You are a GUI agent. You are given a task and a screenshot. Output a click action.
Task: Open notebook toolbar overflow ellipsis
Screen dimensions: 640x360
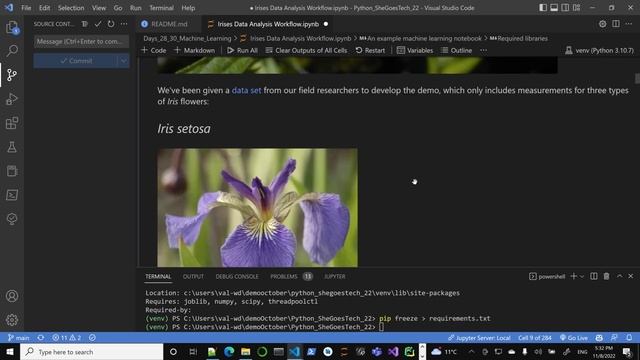coord(484,50)
